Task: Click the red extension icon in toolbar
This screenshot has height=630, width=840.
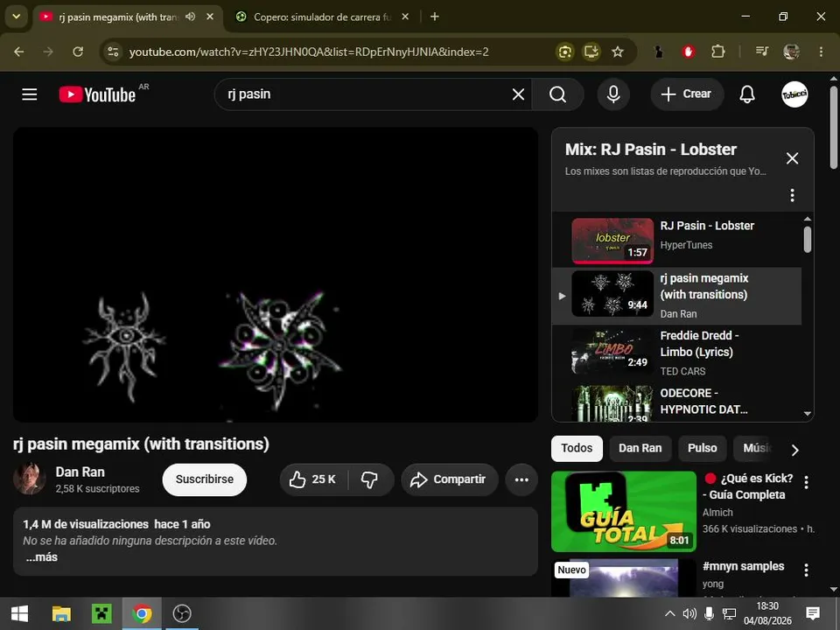Action: [x=689, y=52]
